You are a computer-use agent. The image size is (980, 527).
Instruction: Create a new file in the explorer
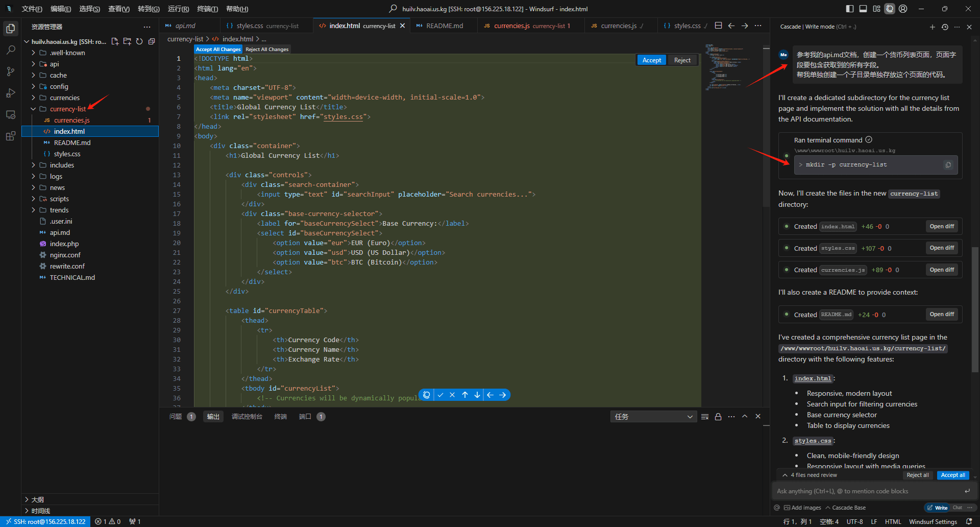[115, 41]
